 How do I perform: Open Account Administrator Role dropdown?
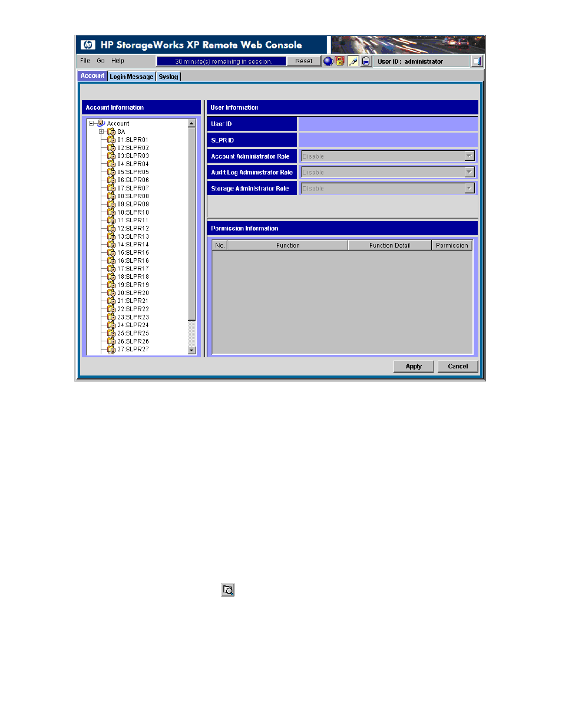pyautogui.click(x=470, y=156)
